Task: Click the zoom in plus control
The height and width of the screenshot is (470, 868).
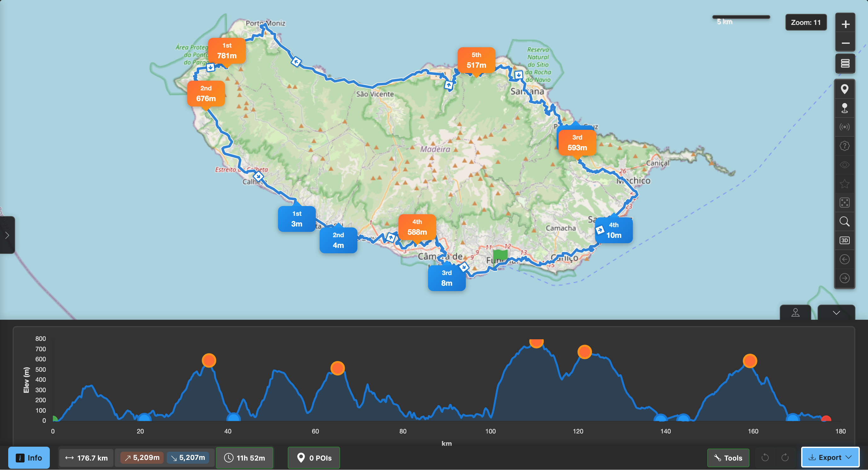Action: (x=845, y=24)
